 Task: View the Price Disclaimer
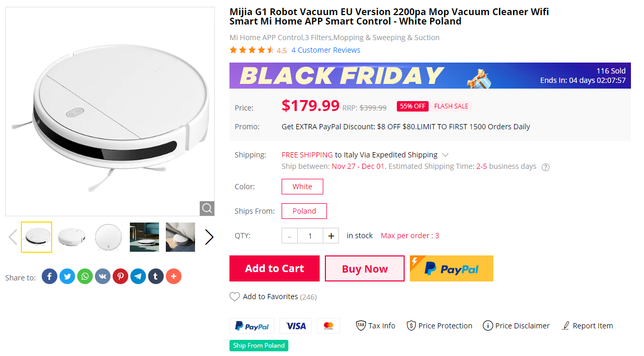coord(516,325)
